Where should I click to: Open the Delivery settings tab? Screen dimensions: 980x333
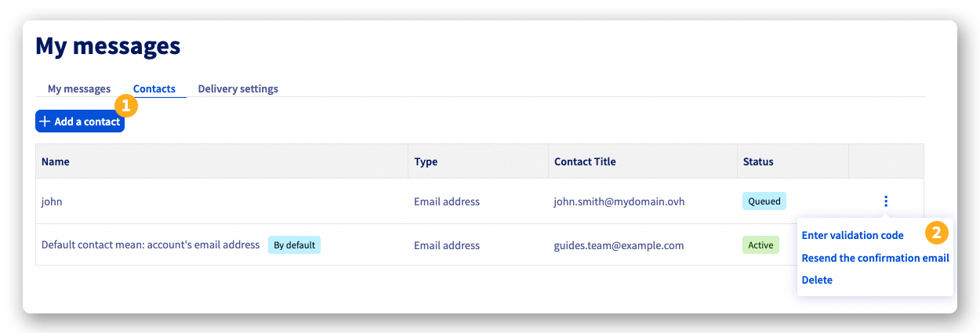point(238,89)
